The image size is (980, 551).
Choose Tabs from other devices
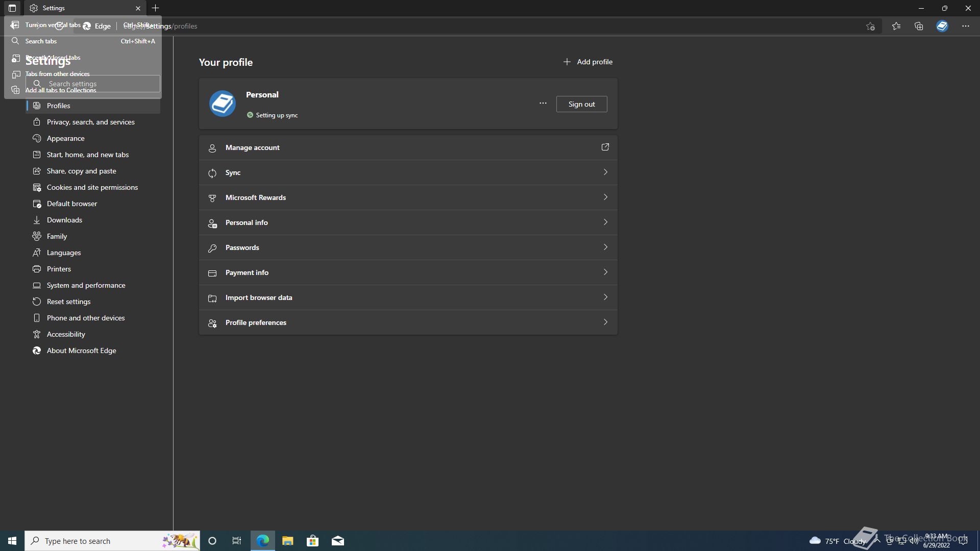pyautogui.click(x=83, y=74)
